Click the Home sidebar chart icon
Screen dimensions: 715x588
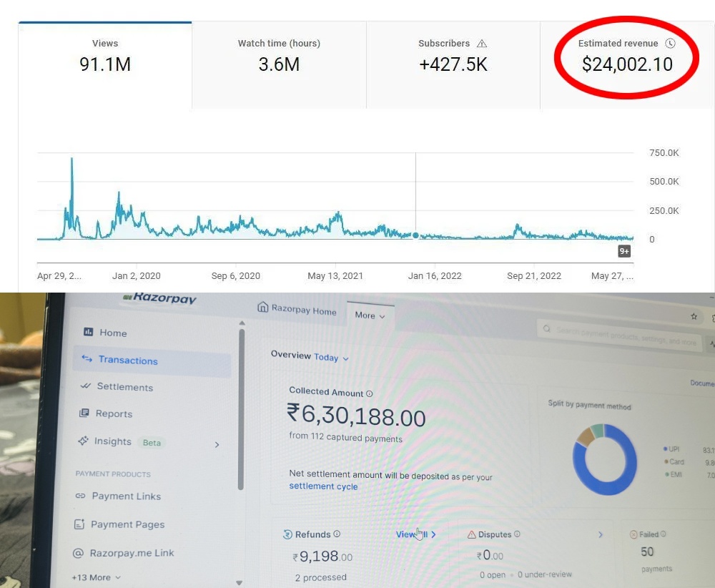click(88, 332)
